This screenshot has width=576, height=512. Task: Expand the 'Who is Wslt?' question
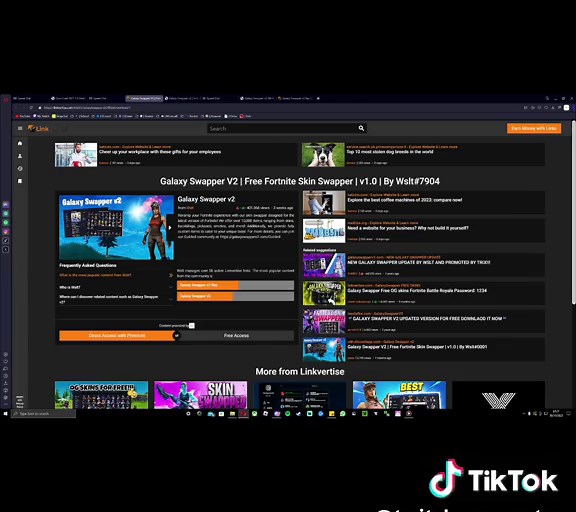coord(116,287)
